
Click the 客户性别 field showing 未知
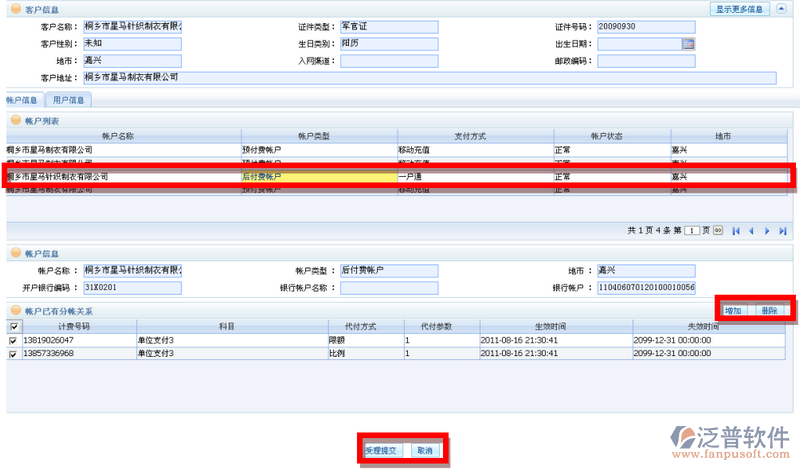133,44
